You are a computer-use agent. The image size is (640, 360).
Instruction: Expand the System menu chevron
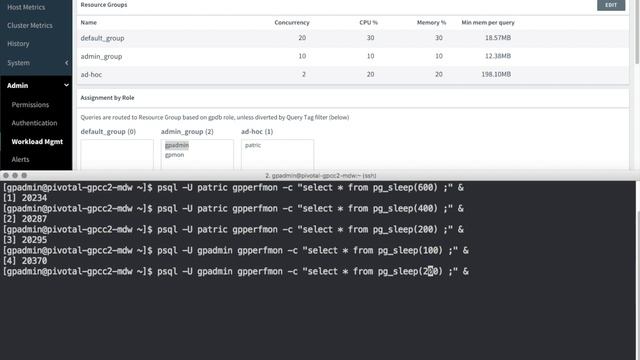click(67, 63)
